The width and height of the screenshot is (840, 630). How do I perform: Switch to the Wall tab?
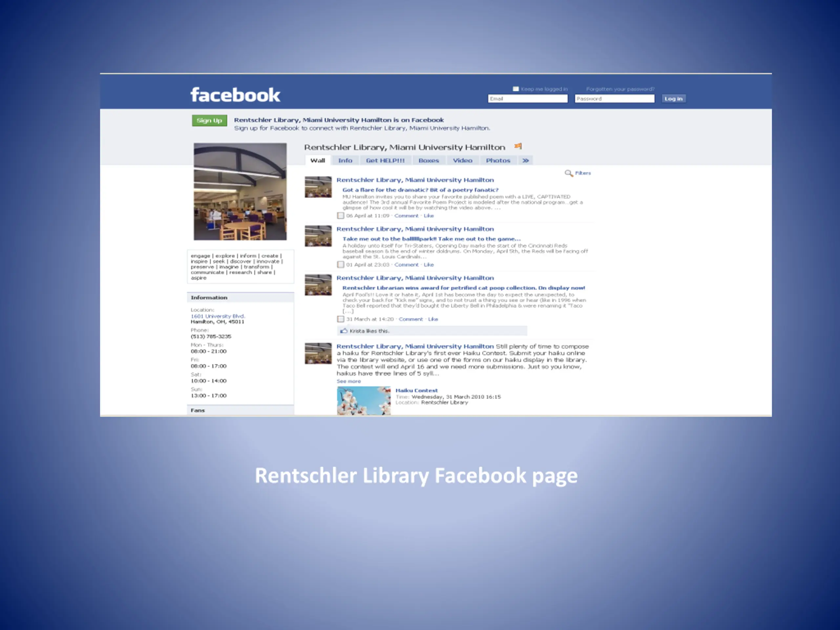tap(318, 161)
